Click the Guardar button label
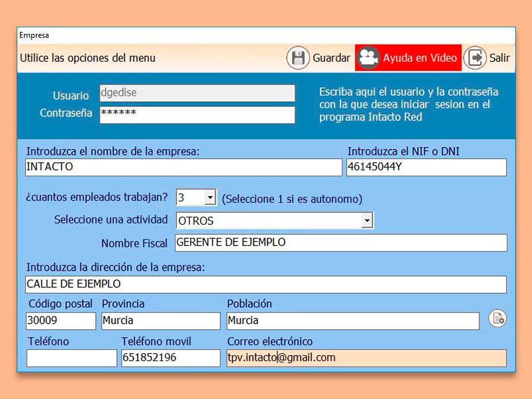 (331, 58)
